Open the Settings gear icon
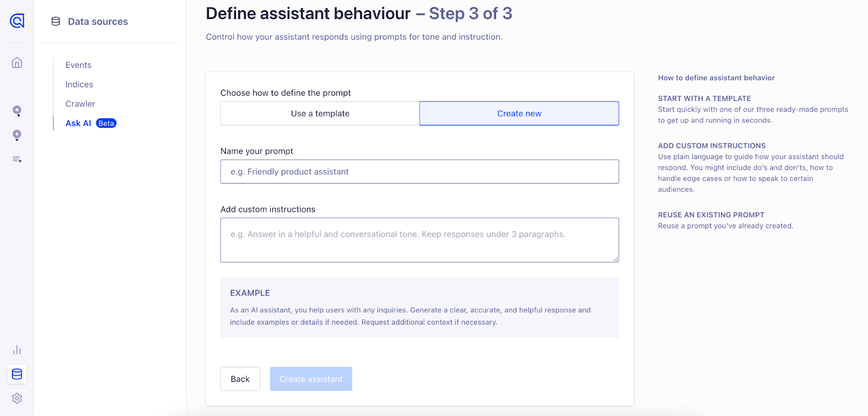 [x=17, y=398]
